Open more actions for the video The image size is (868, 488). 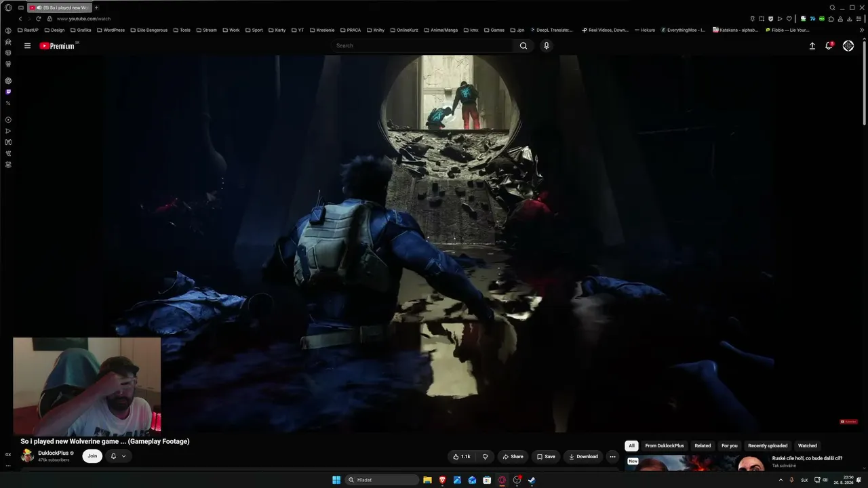[612, 457]
